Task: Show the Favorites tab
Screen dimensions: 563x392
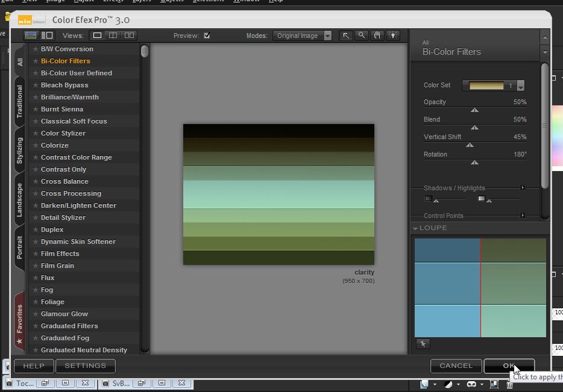Action: click(19, 322)
